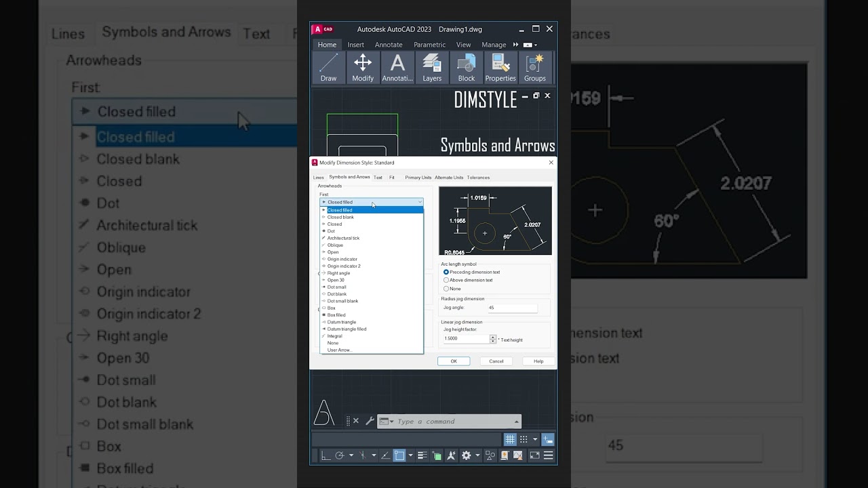Viewport: 868px width, 488px height.
Task: Expand workspace switching dropdown arrow
Action: [x=477, y=455]
